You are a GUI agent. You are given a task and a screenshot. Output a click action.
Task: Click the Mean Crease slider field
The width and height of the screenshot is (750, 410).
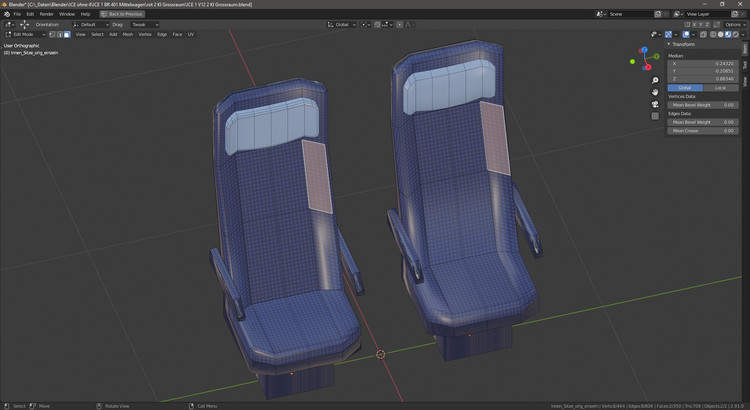pyautogui.click(x=703, y=130)
